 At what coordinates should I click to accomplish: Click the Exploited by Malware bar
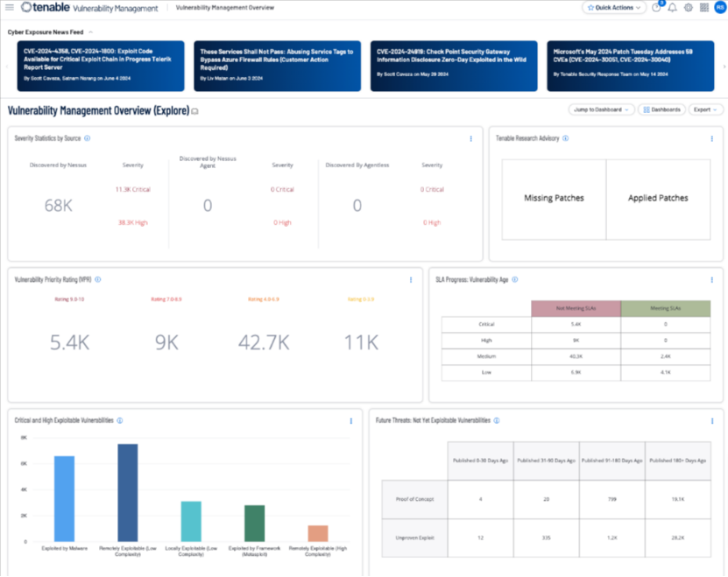[65, 499]
